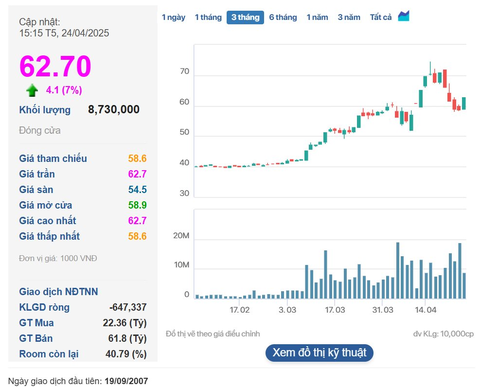This screenshot has width=480, height=387.
Task: Click the tallest volume bar near 14.04
Action: (x=398, y=270)
